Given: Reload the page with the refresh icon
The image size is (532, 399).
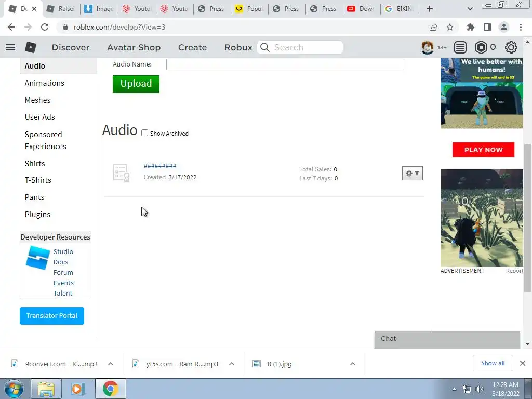Looking at the screenshot, I should (x=45, y=27).
